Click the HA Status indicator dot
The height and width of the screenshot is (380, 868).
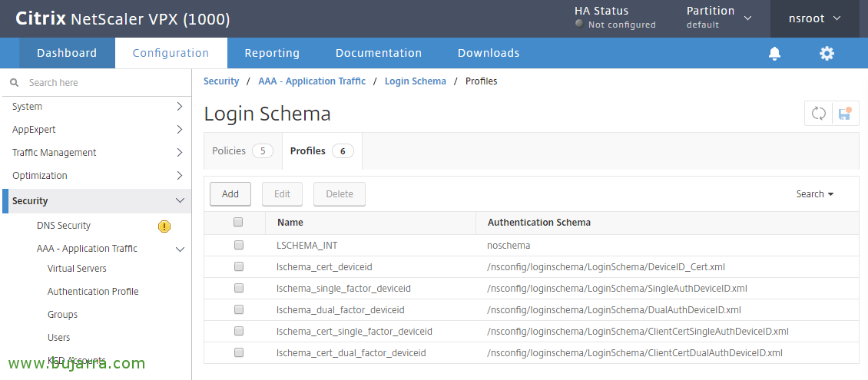(579, 24)
